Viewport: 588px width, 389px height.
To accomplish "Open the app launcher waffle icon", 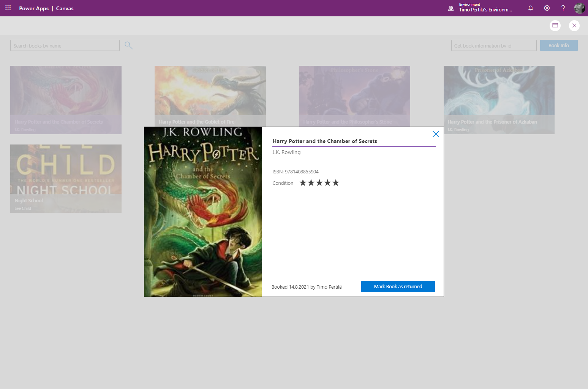I will coord(8,8).
